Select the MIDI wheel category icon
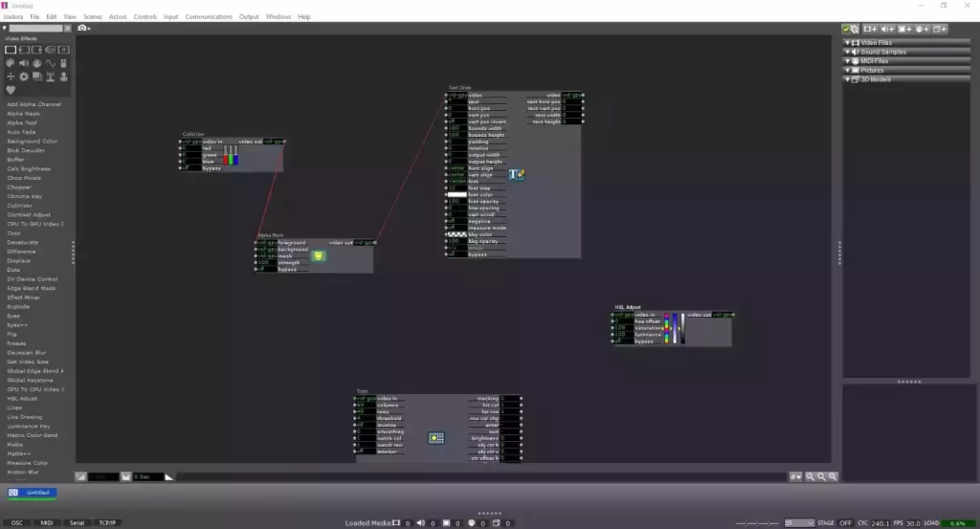This screenshot has height=529, width=980. point(37,63)
